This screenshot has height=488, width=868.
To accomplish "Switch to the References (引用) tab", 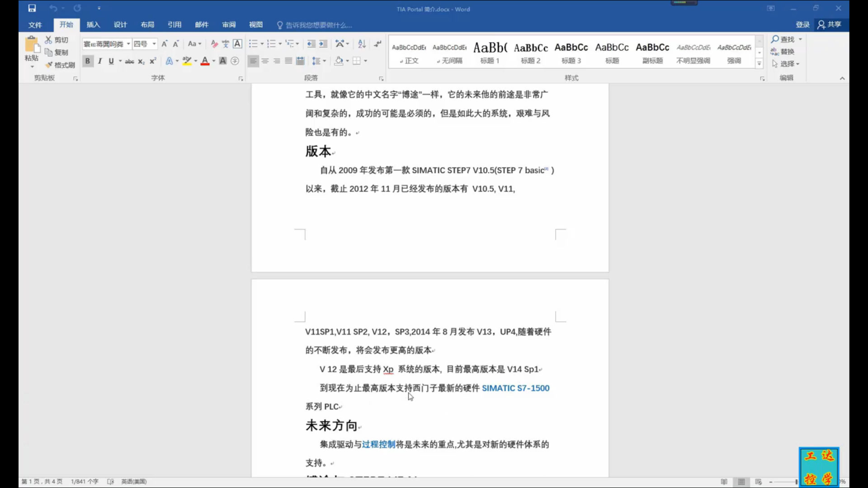I will 175,25.
